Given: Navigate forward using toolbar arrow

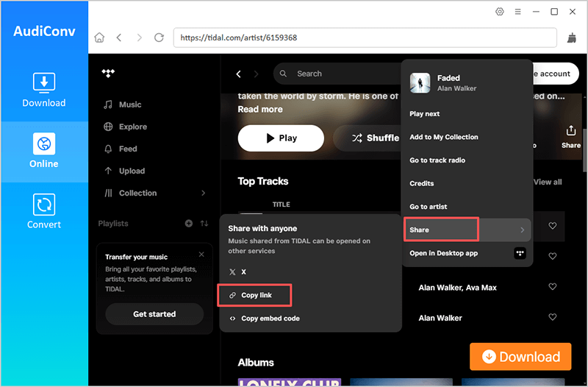Looking at the screenshot, I should pyautogui.click(x=139, y=38).
